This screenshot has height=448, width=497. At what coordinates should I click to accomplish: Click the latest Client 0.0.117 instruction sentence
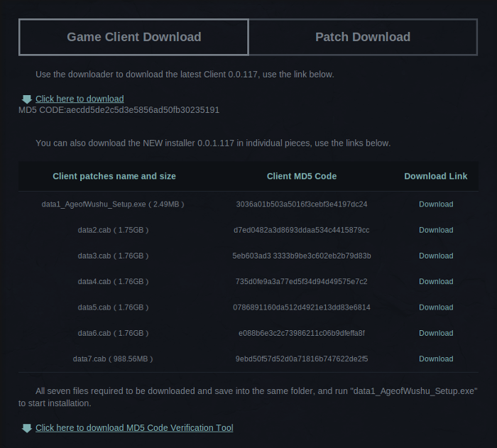click(x=185, y=75)
